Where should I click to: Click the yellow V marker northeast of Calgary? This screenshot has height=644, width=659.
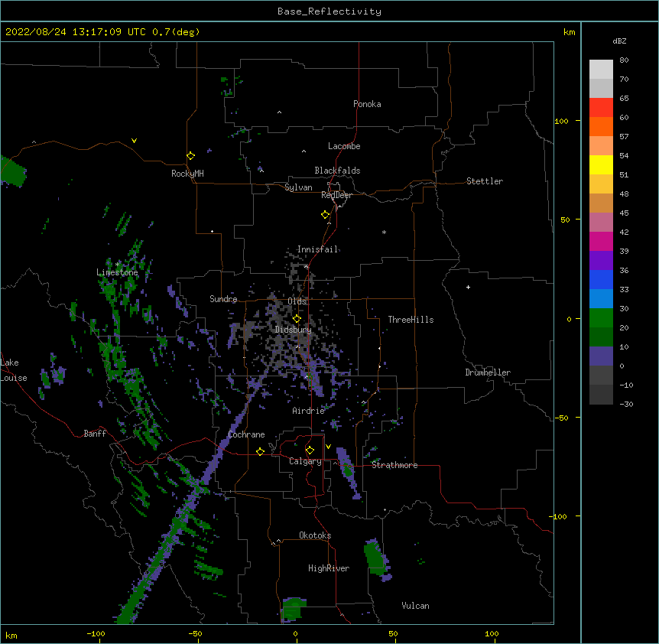[x=328, y=447]
